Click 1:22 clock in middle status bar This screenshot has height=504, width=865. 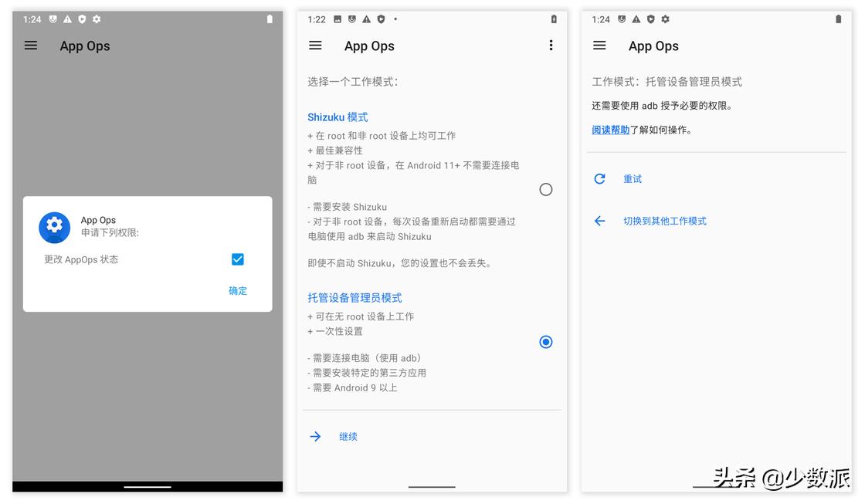click(x=317, y=19)
